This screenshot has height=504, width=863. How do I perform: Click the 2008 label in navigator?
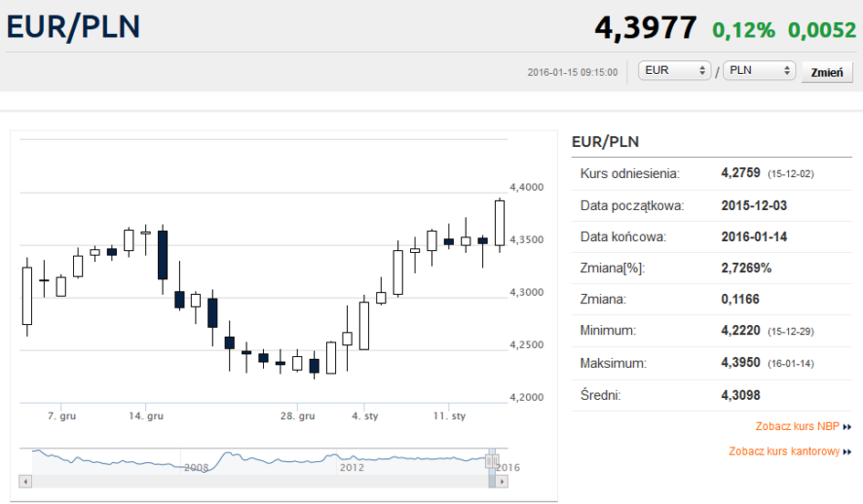(x=196, y=467)
